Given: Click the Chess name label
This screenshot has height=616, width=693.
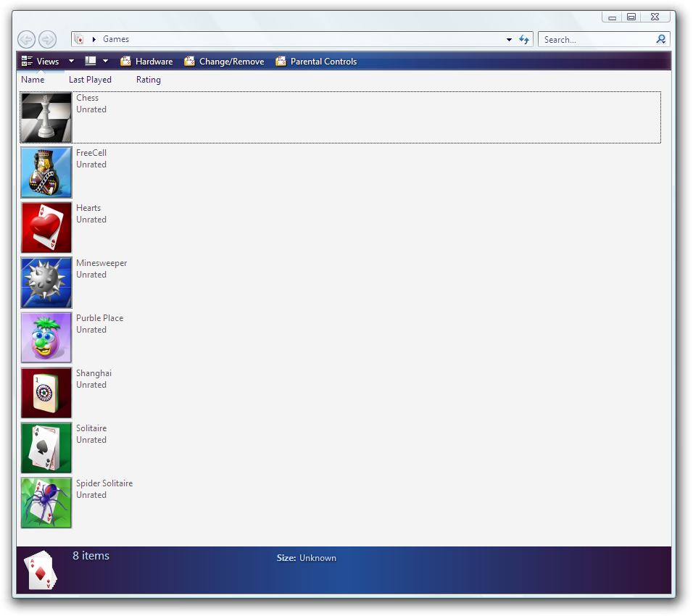Looking at the screenshot, I should point(87,98).
